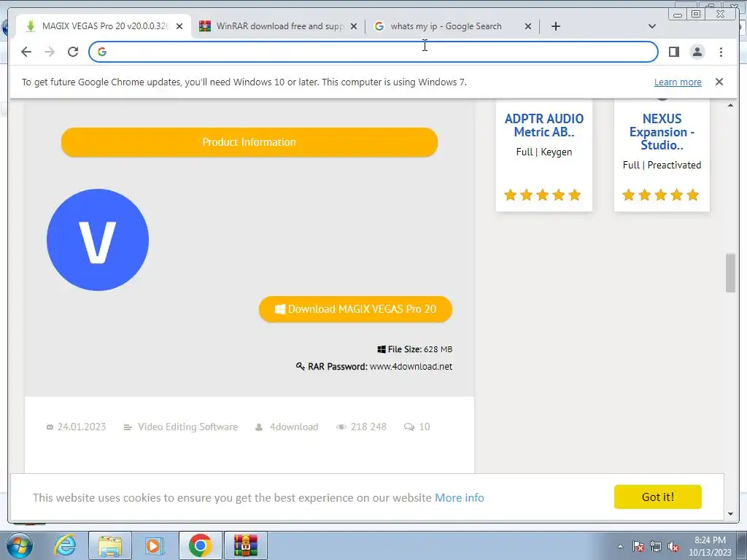Click the Action Center flag icon
The height and width of the screenshot is (560, 747).
point(638,546)
